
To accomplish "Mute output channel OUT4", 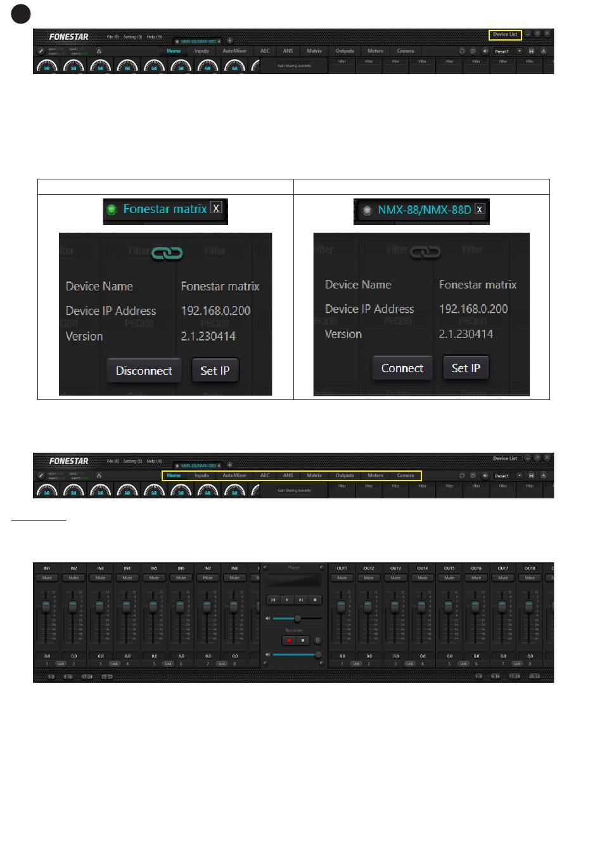I will [423, 578].
